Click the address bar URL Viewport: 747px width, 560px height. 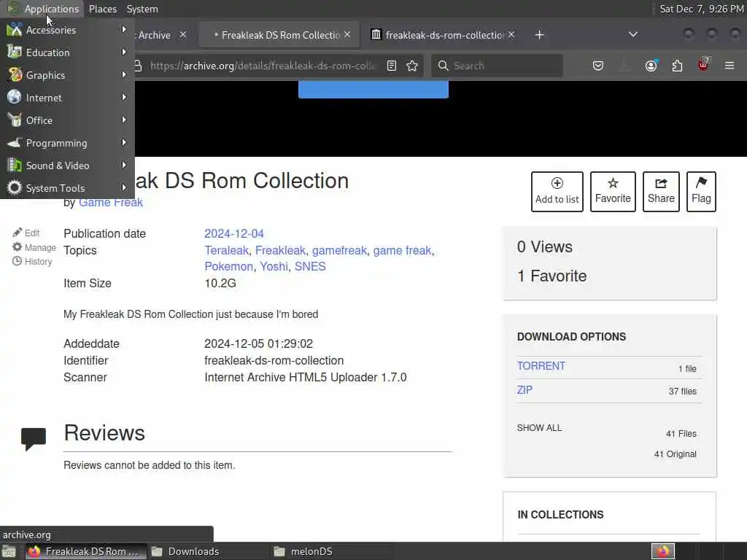click(x=263, y=66)
